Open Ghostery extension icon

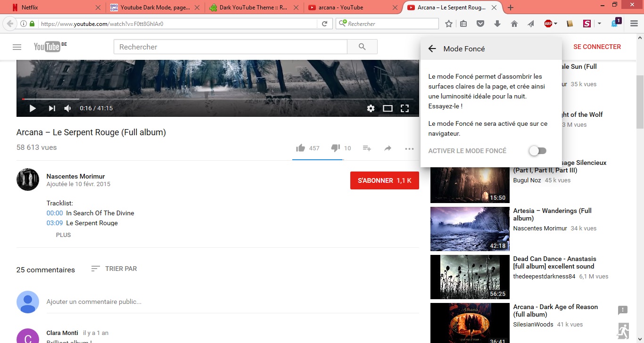[616, 23]
